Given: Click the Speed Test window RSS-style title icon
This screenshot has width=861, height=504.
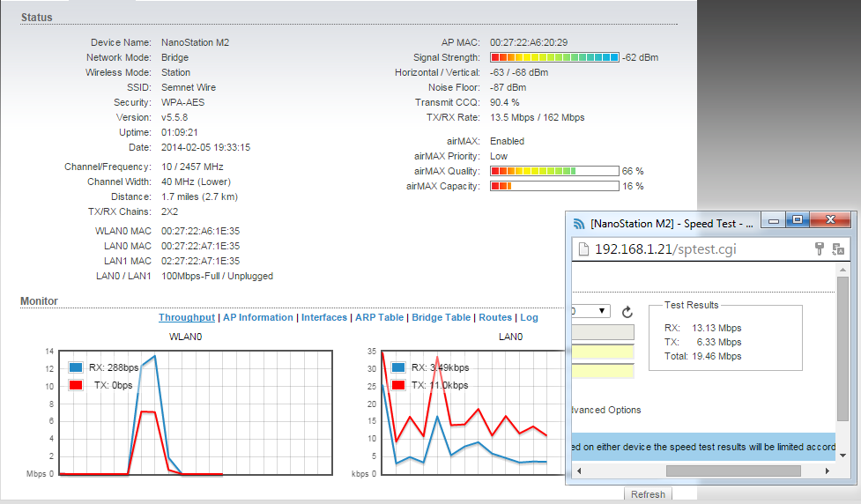Looking at the screenshot, I should pyautogui.click(x=579, y=224).
